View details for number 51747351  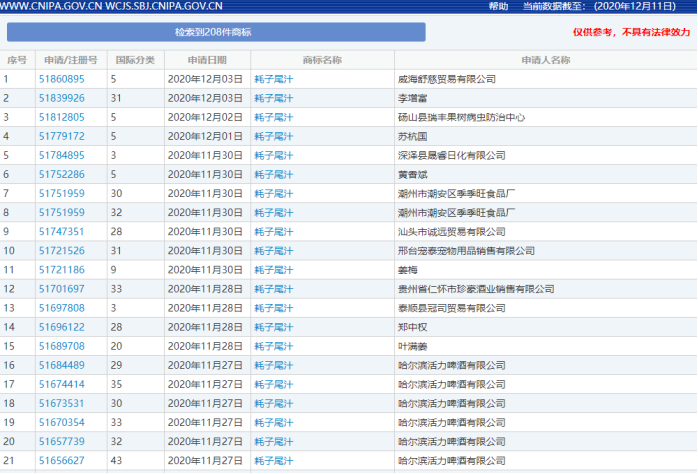[x=61, y=231]
